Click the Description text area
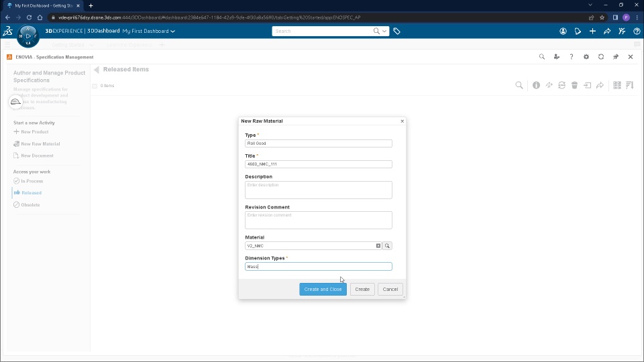Screen dimensions: 644x362 point(318,190)
